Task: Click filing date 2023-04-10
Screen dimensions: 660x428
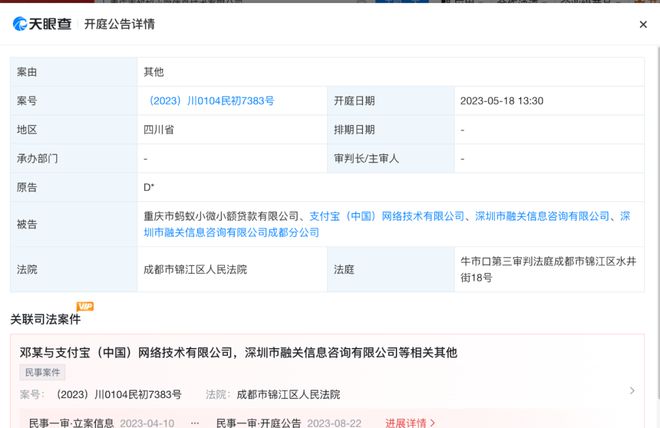Action: click(147, 423)
